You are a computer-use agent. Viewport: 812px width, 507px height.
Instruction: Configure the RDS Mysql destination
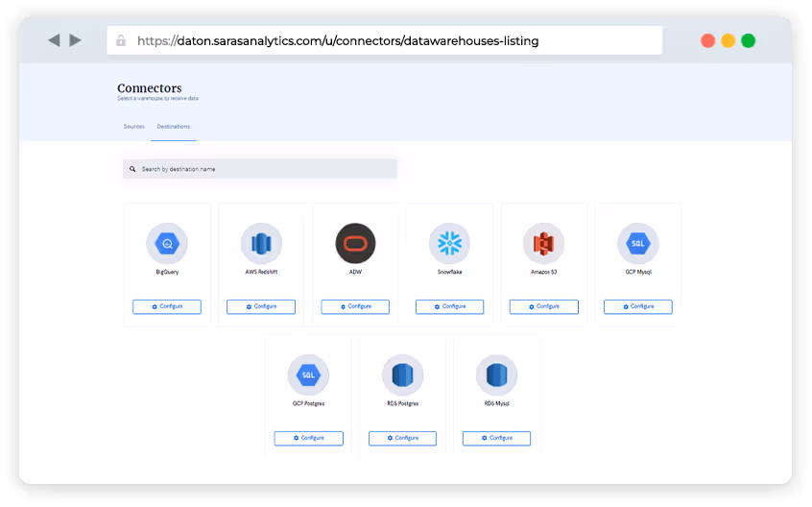point(496,438)
